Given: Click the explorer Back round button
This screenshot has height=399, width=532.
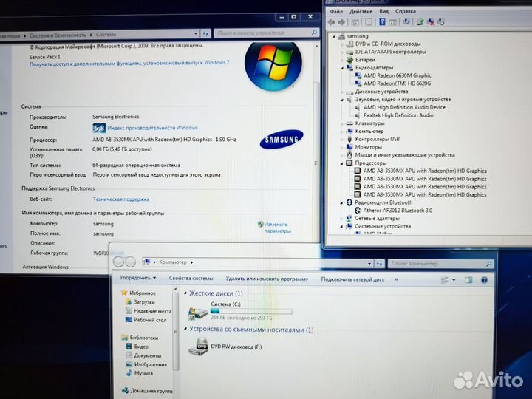Looking at the screenshot, I should click(118, 262).
